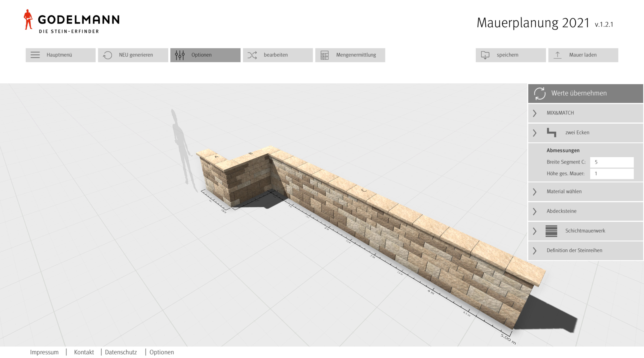644x358 pixels.
Task: Open Mengenermittlung toolbar item
Action: 350,55
